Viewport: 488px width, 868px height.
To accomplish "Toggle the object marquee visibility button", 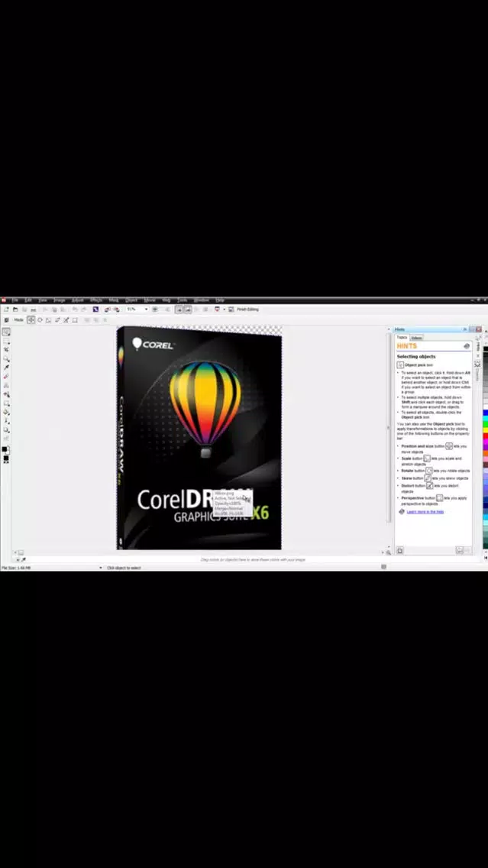I will point(188,309).
